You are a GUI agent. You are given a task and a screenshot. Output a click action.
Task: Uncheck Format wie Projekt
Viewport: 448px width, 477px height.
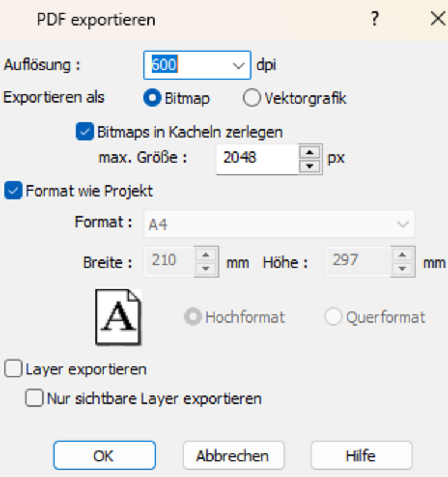tap(13, 191)
